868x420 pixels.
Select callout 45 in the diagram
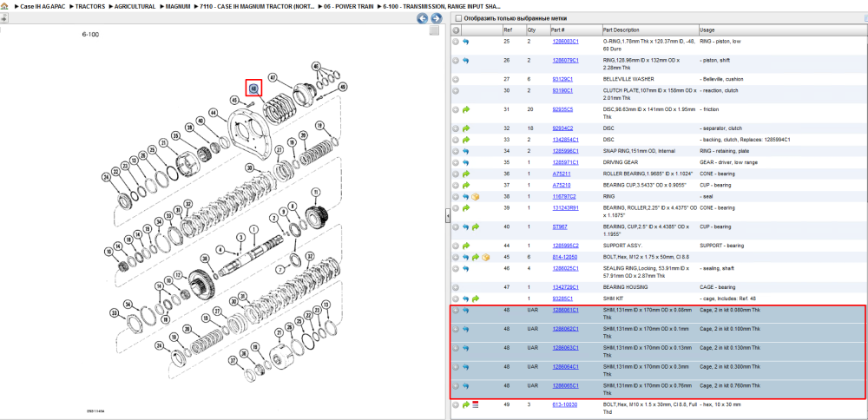click(x=234, y=100)
